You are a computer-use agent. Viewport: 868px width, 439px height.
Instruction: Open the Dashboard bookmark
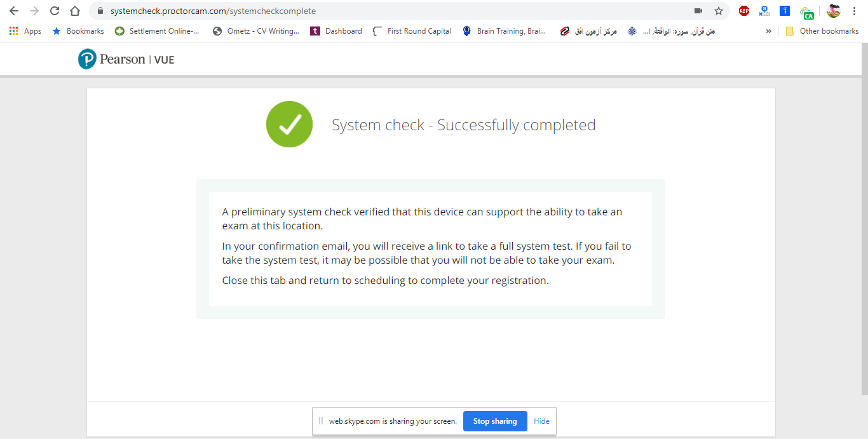336,31
